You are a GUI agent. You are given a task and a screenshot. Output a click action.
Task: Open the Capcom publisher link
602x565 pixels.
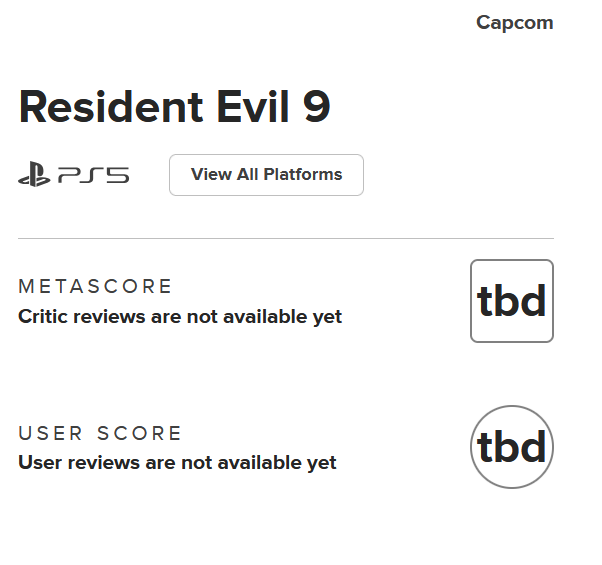click(514, 23)
